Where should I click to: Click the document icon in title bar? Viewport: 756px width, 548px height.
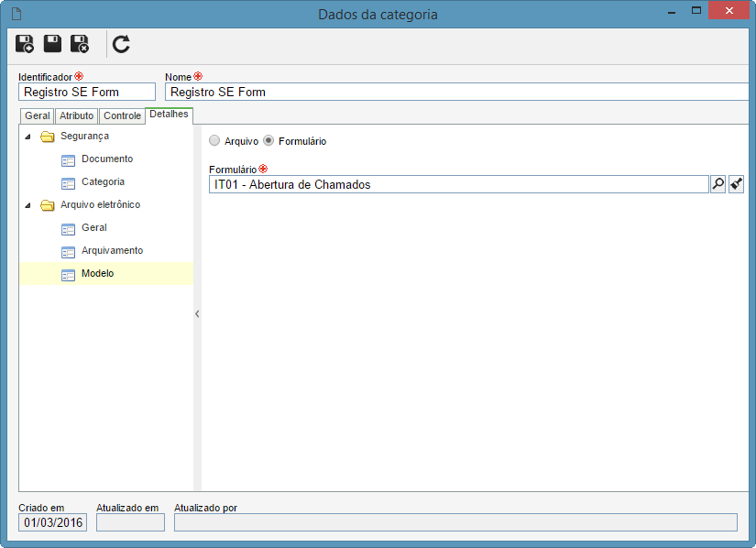pos(16,14)
